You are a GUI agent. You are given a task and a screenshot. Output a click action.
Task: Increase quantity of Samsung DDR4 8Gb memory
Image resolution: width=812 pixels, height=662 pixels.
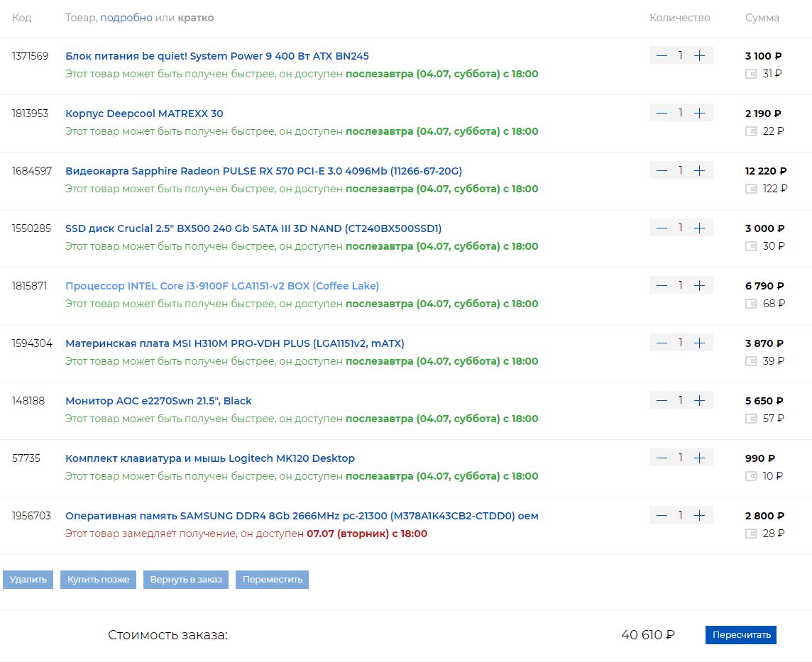click(x=699, y=515)
